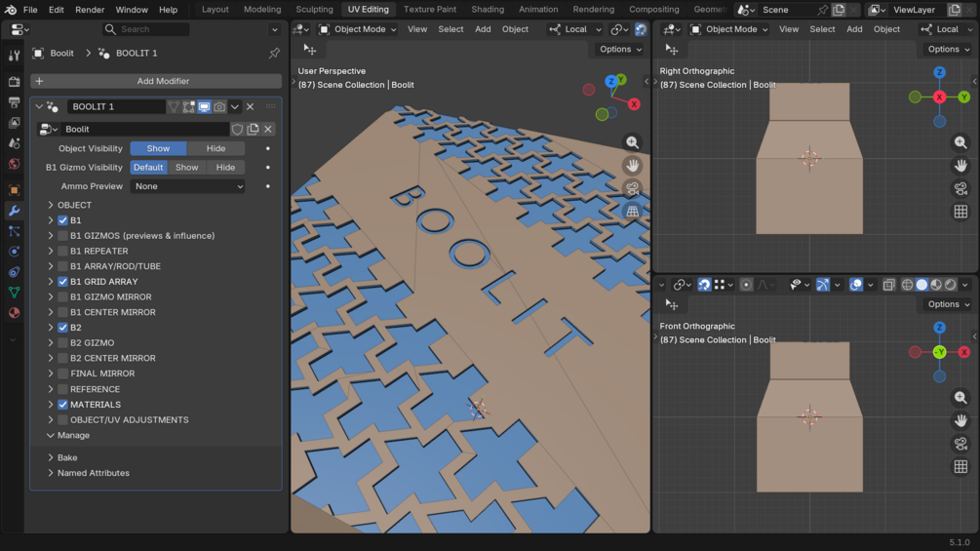Enable B1 REPEATER checkbox
980x551 pixels.
[x=62, y=252]
